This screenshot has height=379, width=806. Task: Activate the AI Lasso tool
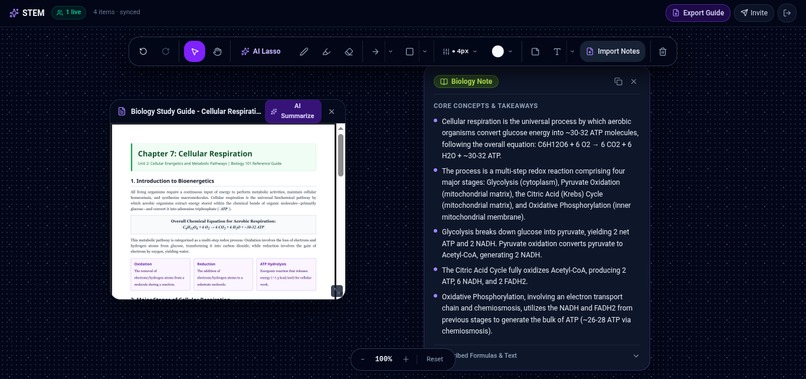(x=261, y=51)
